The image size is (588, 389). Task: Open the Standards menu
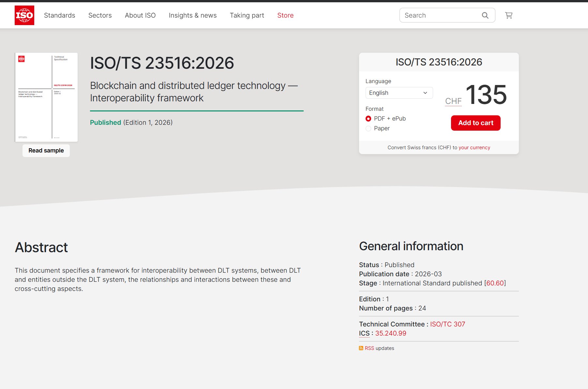pyautogui.click(x=60, y=15)
